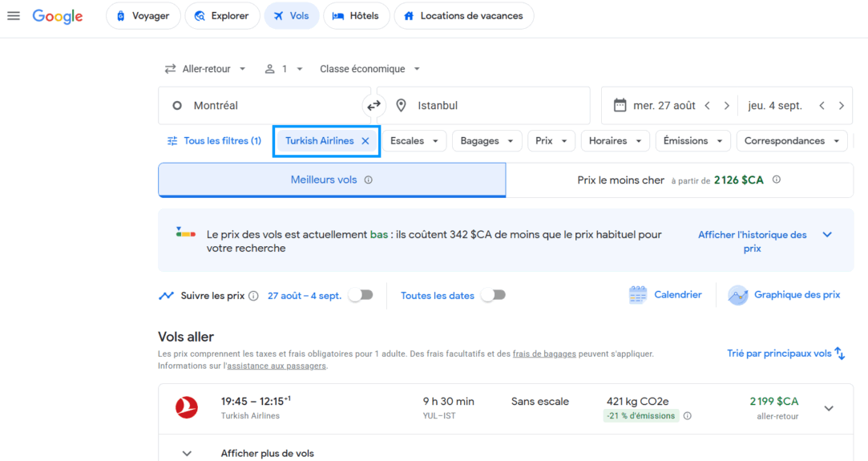Open the Prix filter dropdown
This screenshot has height=461, width=868.
(551, 141)
